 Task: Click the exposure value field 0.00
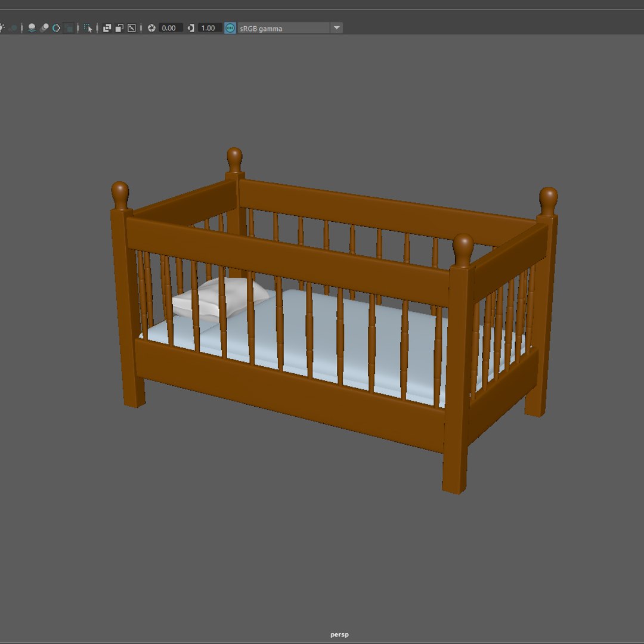[x=171, y=28]
